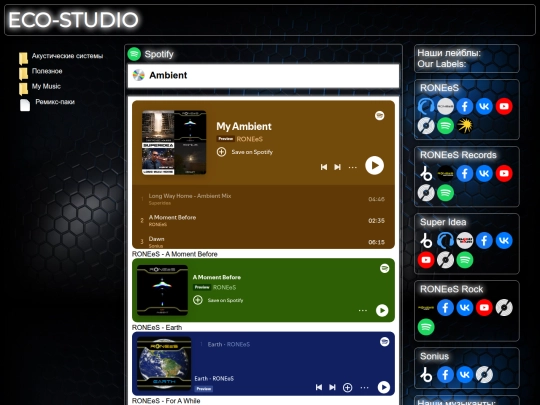Open the Ремикс-паки page
This screenshot has width=540, height=405.
[55, 102]
